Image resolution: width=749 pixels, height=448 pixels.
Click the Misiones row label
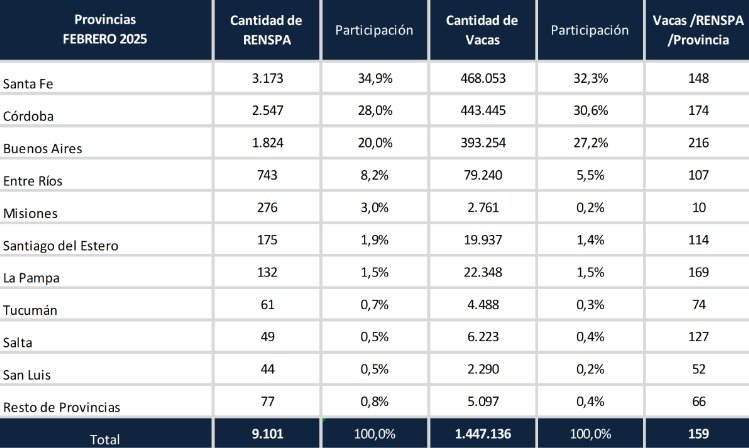coord(30,213)
